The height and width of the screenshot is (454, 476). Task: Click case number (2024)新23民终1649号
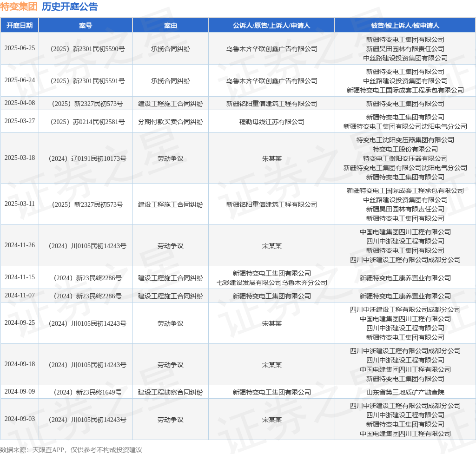pos(87,392)
